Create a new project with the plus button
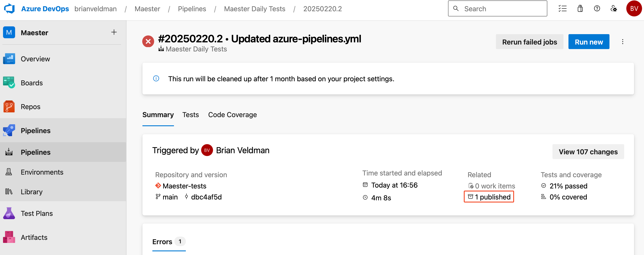The width and height of the screenshot is (644, 255). 114,32
